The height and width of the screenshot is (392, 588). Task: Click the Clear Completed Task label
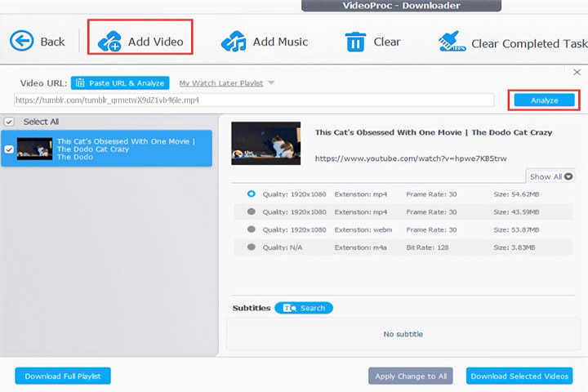(529, 44)
